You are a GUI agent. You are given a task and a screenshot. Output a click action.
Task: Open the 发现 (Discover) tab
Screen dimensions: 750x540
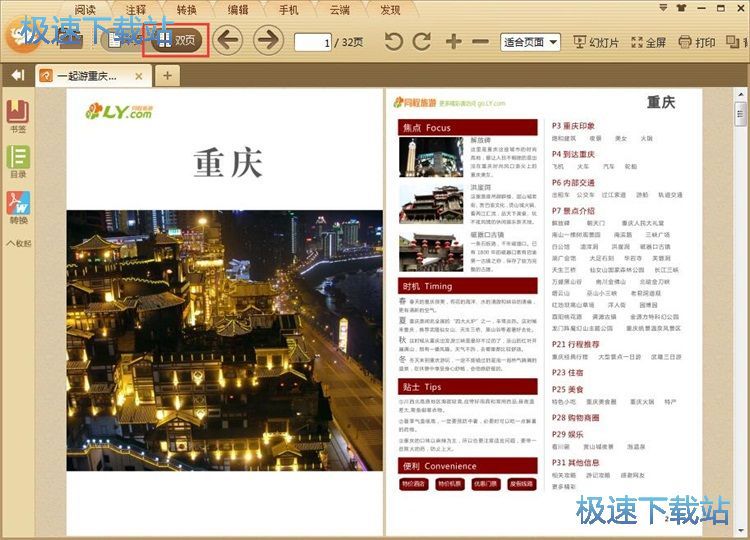point(390,10)
